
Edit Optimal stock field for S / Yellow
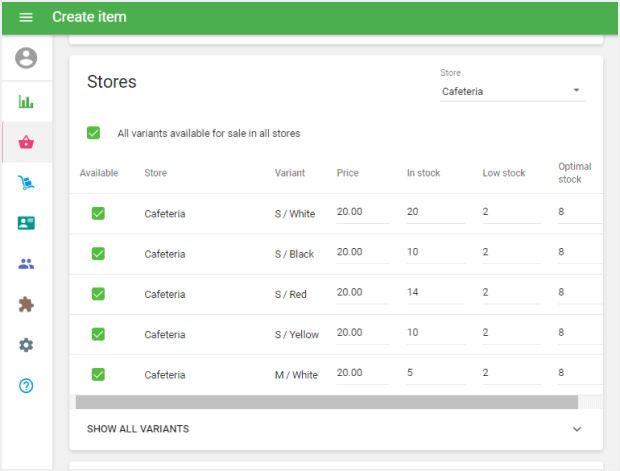tap(580, 333)
